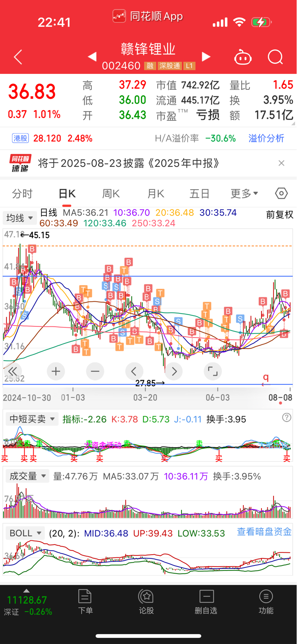Tap the 港股 H-share quote badge
This screenshot has height=644, width=297.
pyautogui.click(x=20, y=138)
